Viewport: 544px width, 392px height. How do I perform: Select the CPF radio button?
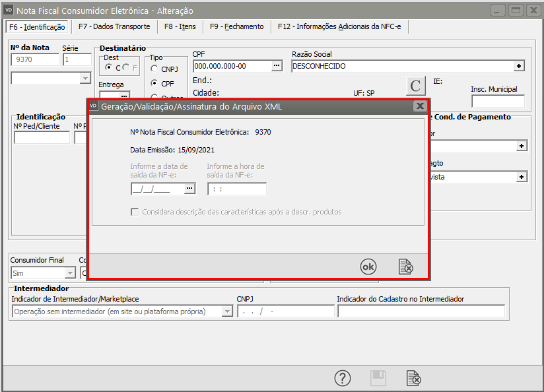tap(154, 84)
